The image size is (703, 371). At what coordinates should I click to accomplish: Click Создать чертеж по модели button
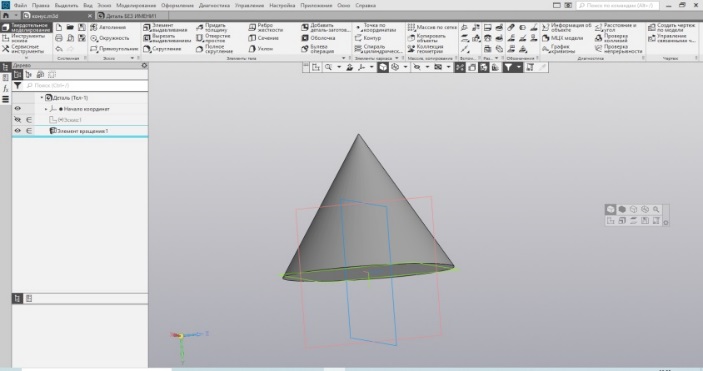(x=671, y=28)
